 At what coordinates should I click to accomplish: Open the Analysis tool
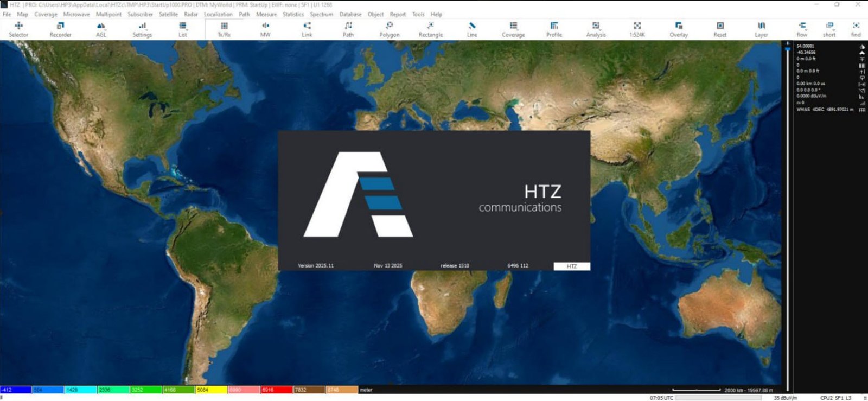tap(596, 29)
